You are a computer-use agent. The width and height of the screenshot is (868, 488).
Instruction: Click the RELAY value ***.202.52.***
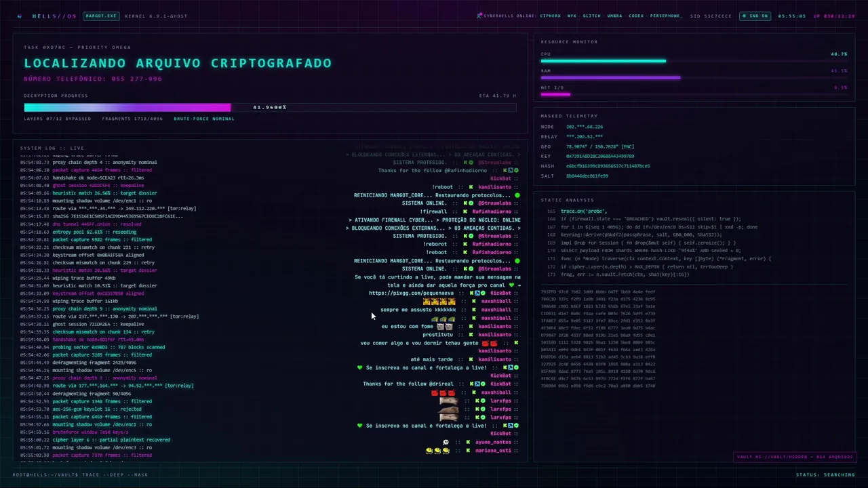pyautogui.click(x=585, y=136)
